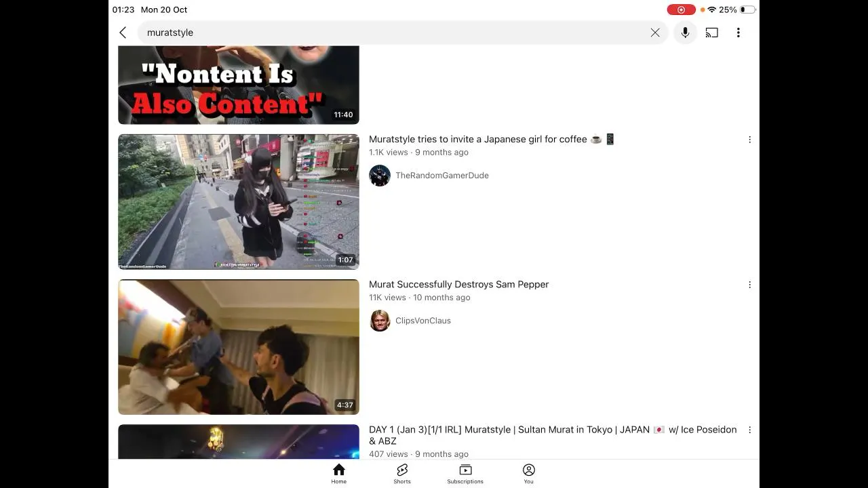Open title Muratstyle tries to invite a Japanese girl

492,139
